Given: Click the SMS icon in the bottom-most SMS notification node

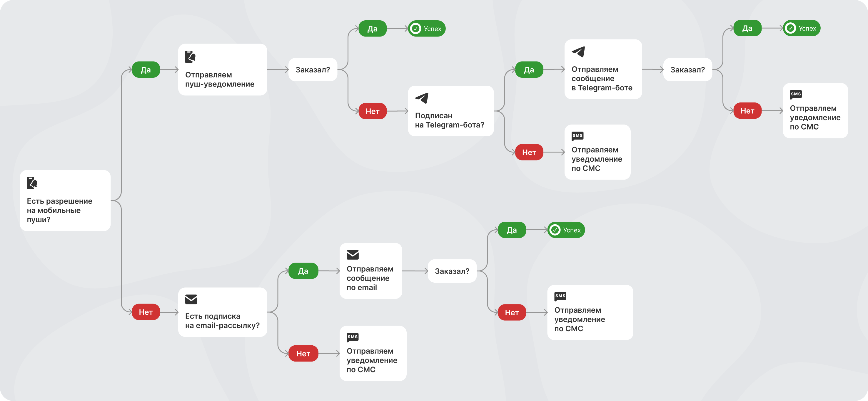Looking at the screenshot, I should tap(353, 337).
